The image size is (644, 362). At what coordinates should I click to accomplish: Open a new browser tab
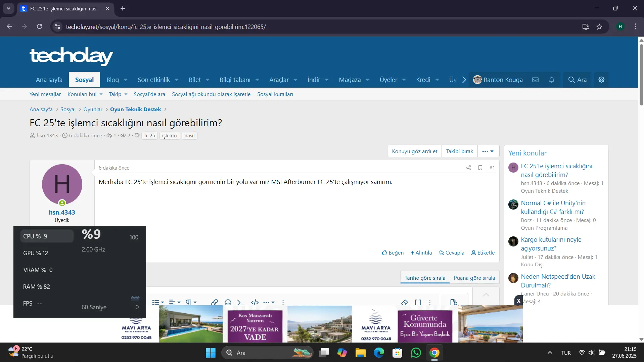tap(123, 8)
